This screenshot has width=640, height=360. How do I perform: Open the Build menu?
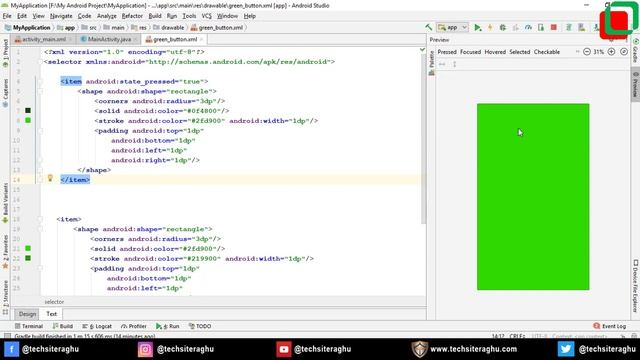pos(155,16)
